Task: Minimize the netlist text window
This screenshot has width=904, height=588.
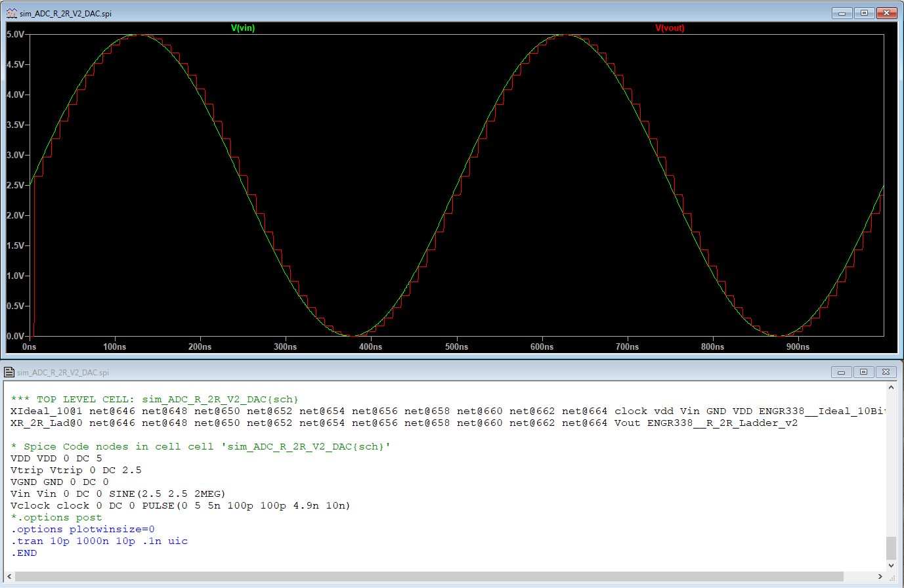Action: click(841, 372)
